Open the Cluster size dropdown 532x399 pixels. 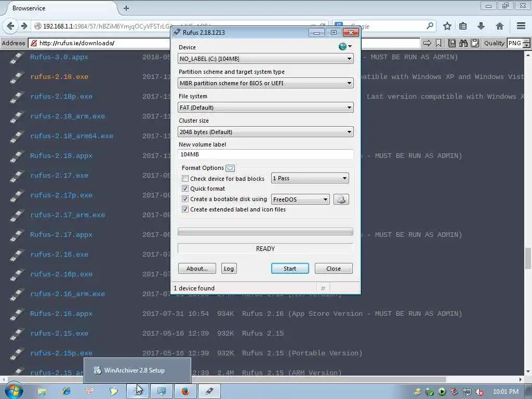tap(265, 132)
